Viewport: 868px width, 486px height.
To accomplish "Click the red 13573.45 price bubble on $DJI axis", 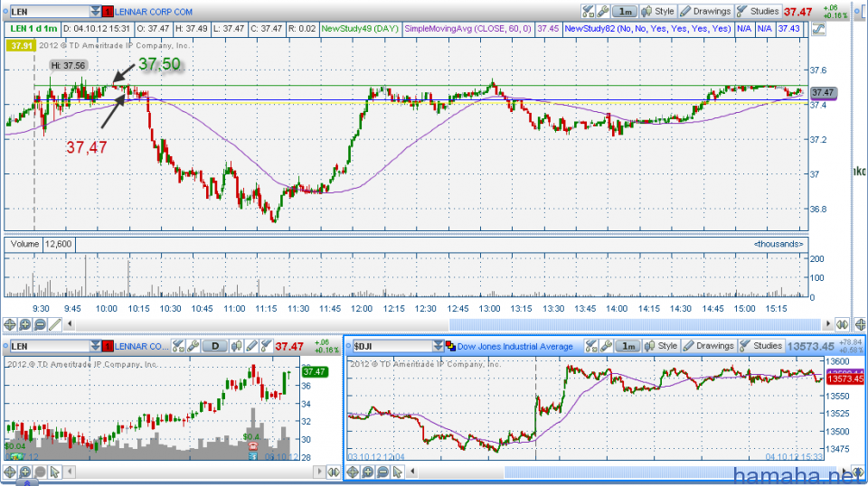I will point(844,379).
